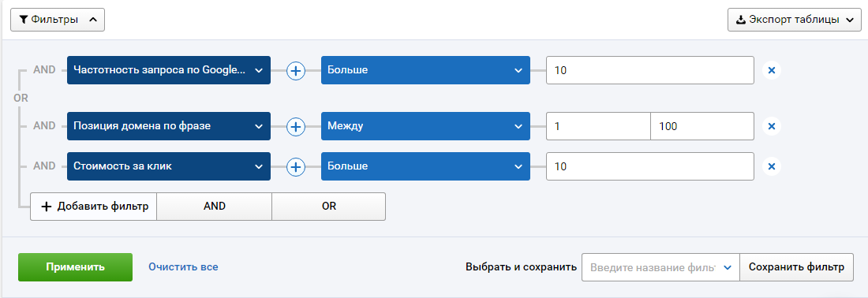
Task: Click Добавить фильтр button
Action: coord(94,207)
